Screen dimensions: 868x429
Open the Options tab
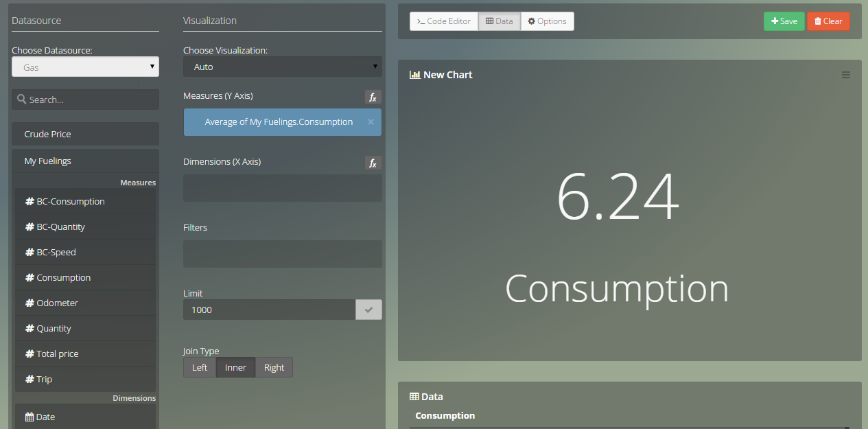[547, 21]
